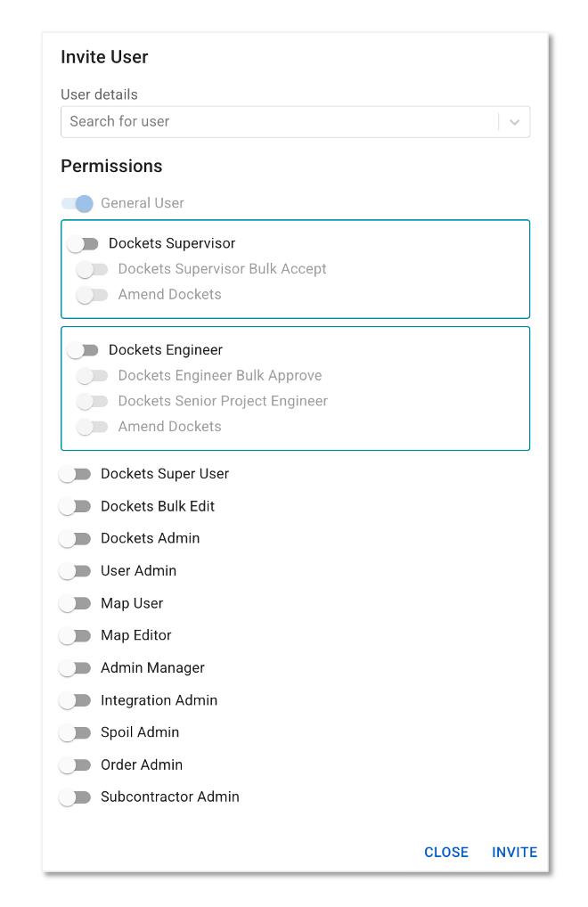This screenshot has width=588, height=907.
Task: Toggle the Map Editor switch
Action: tap(75, 636)
